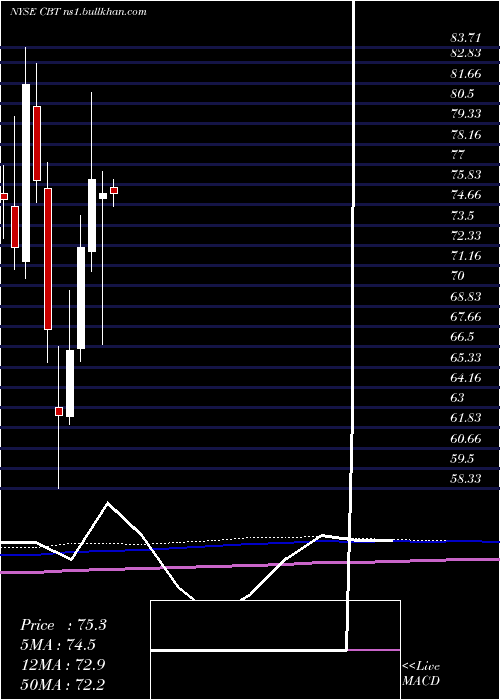This screenshot has height=700, width=500.
Task: Click the 83.71 price axis label
Action: pos(466,38)
